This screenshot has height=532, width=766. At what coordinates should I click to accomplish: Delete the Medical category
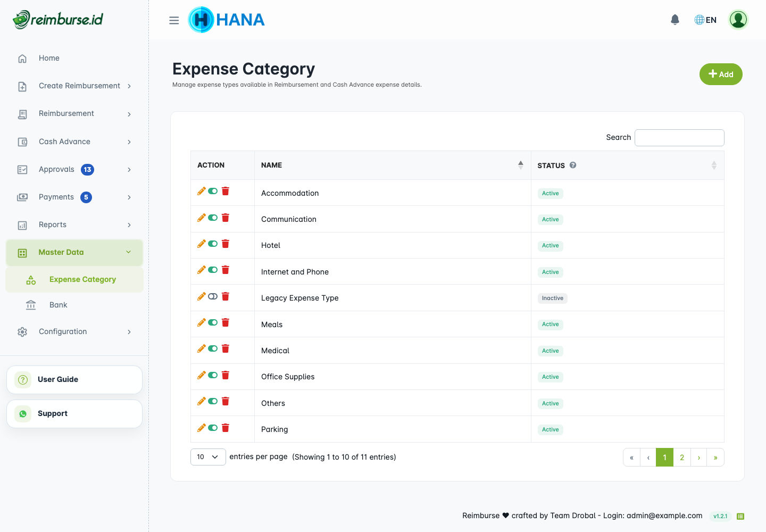226,348
